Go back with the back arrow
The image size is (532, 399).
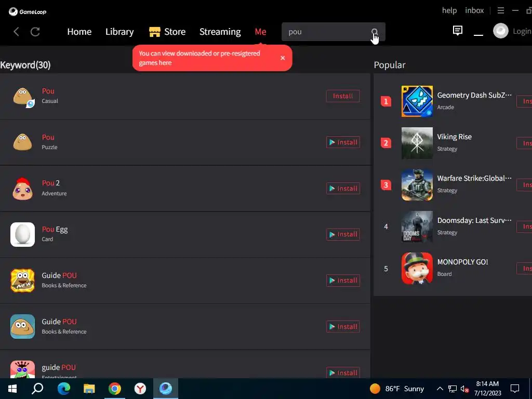point(16,32)
